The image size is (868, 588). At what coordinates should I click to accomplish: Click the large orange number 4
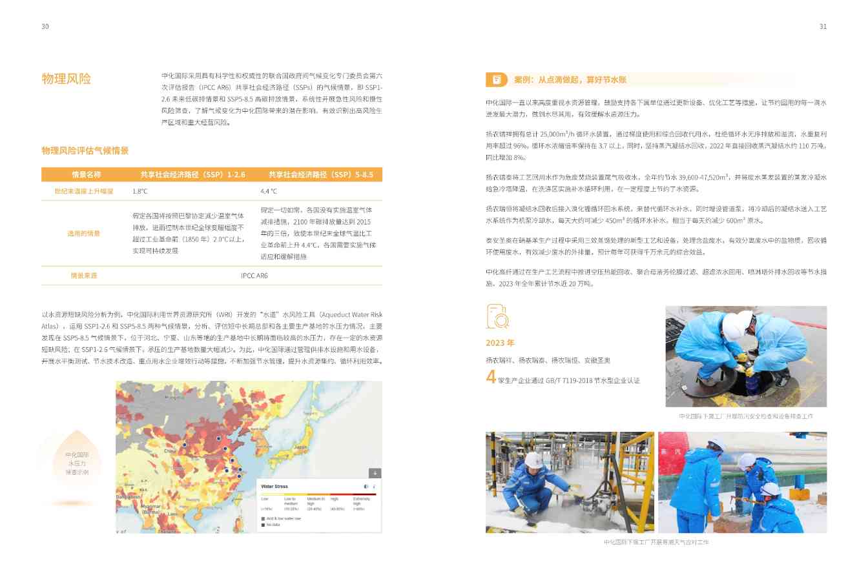[x=491, y=376]
